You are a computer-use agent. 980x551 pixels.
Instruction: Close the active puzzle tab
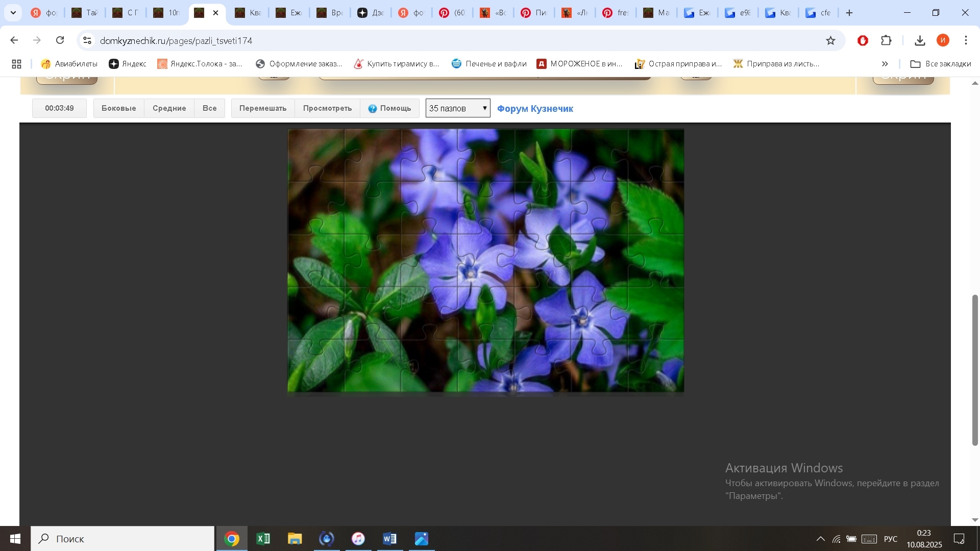pyautogui.click(x=216, y=13)
